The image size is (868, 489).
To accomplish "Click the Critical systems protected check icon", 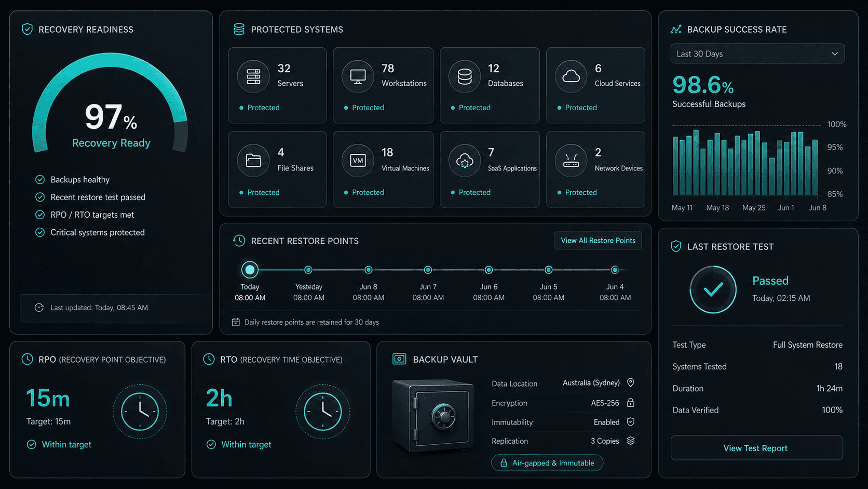I will pyautogui.click(x=40, y=232).
